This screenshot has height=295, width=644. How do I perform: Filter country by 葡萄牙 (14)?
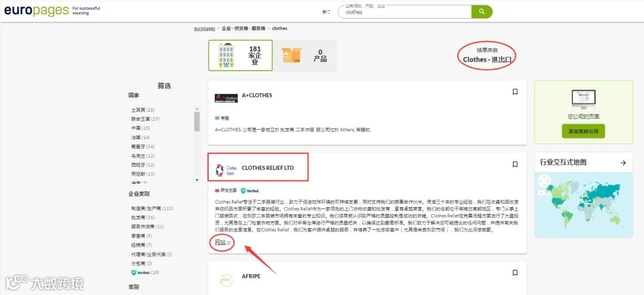pos(143,146)
